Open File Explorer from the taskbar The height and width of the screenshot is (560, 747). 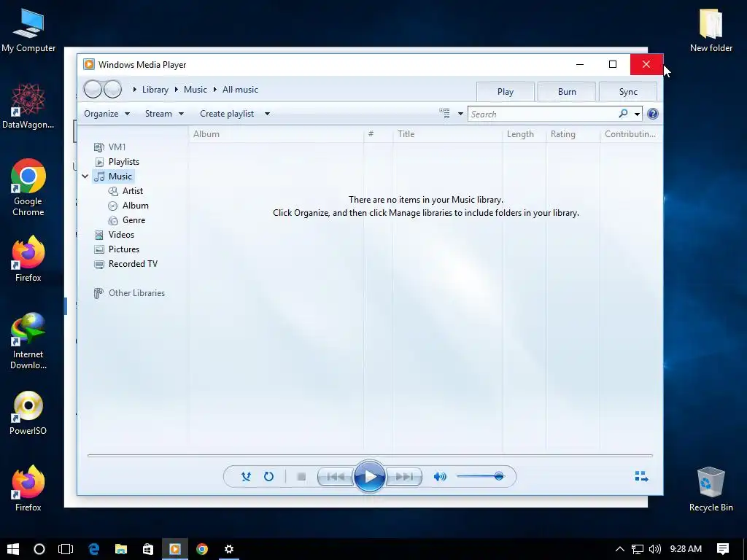pos(121,549)
